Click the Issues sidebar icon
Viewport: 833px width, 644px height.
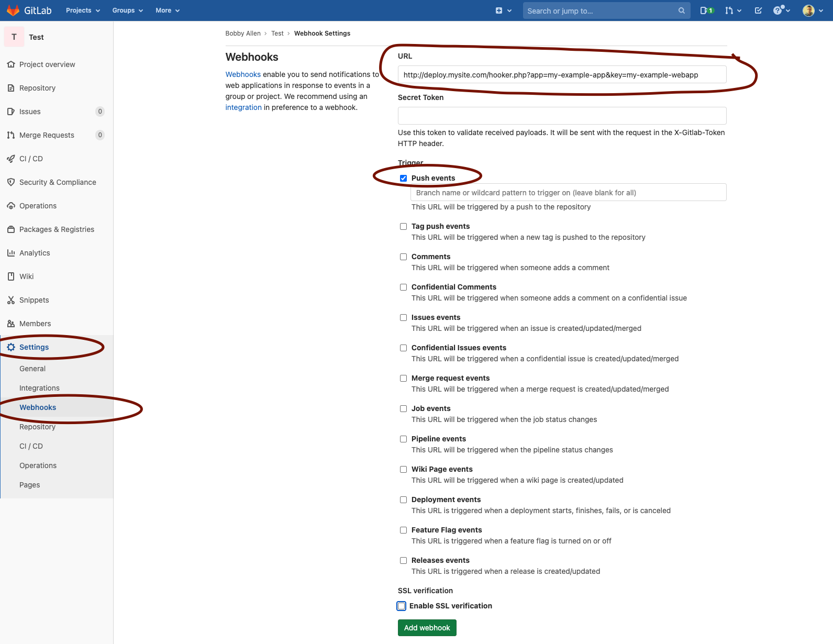[x=11, y=112]
